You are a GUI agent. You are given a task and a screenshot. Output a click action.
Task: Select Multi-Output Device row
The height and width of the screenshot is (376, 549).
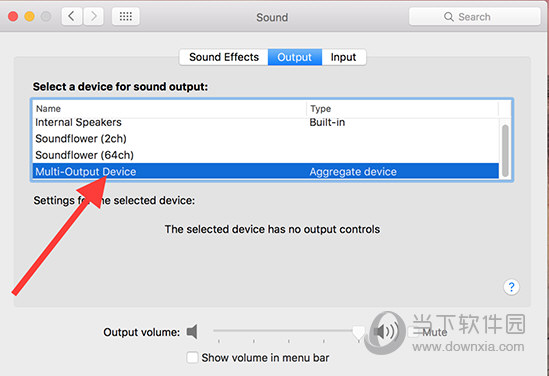click(265, 172)
